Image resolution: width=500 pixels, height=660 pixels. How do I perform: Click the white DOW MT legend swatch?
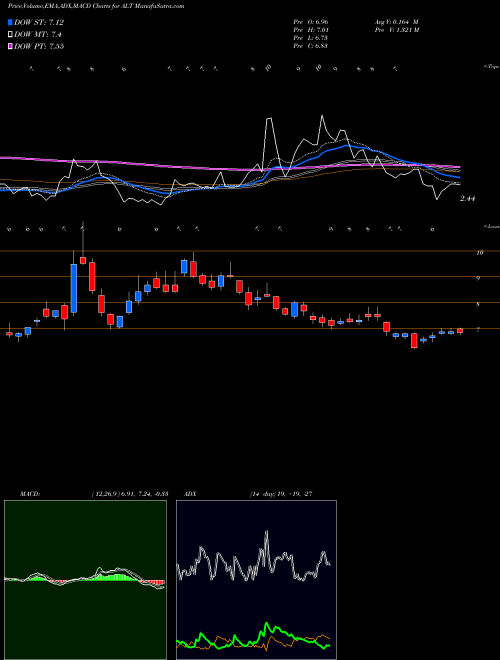coord(10,34)
